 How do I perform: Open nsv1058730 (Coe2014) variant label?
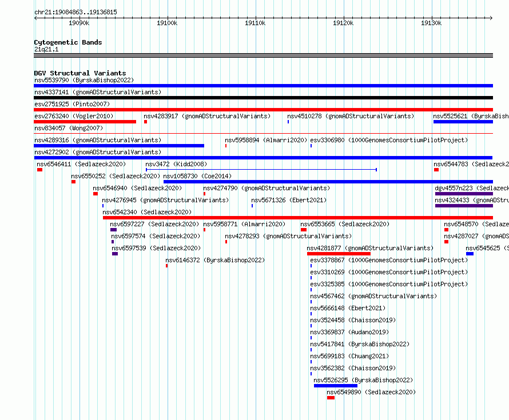(x=197, y=176)
